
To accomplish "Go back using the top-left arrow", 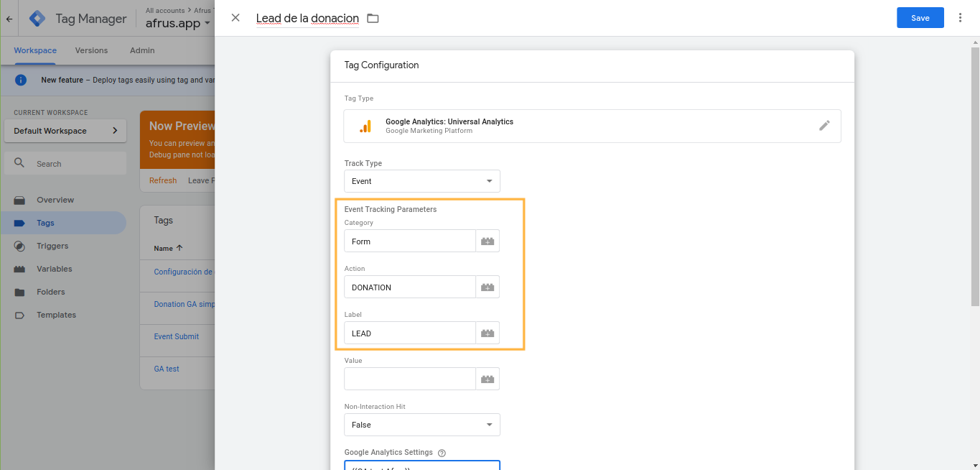I will pos(9,19).
